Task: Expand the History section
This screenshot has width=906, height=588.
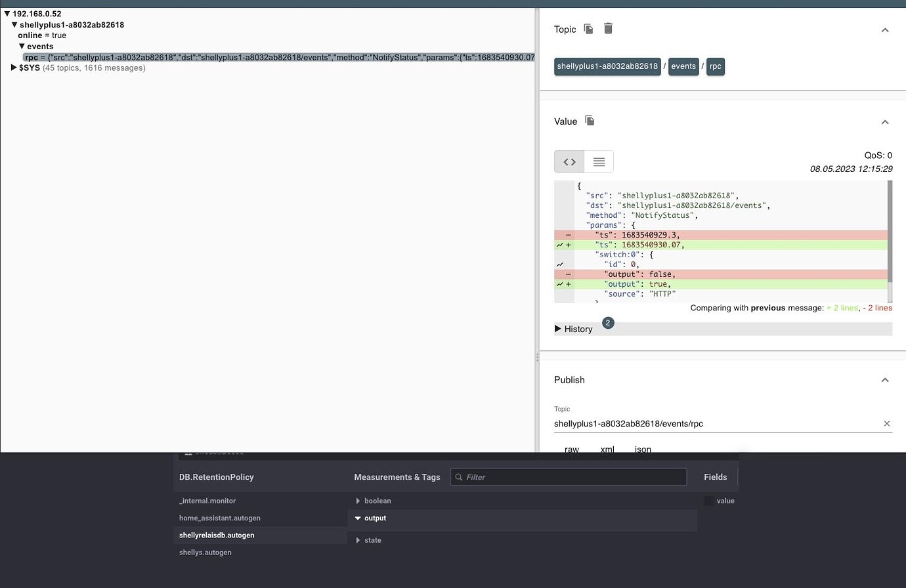Action: [x=573, y=329]
